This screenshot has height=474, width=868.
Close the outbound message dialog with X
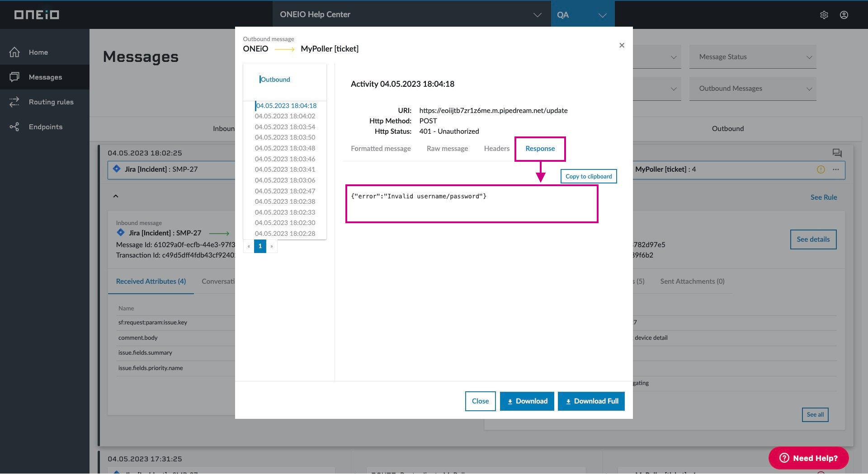pyautogui.click(x=622, y=45)
